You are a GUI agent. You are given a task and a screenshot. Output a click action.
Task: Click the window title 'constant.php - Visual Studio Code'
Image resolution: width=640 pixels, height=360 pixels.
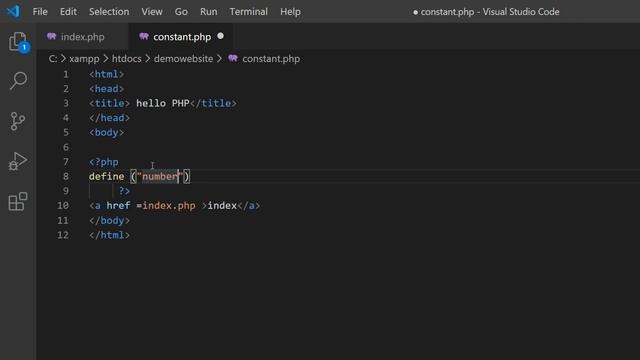pos(490,12)
